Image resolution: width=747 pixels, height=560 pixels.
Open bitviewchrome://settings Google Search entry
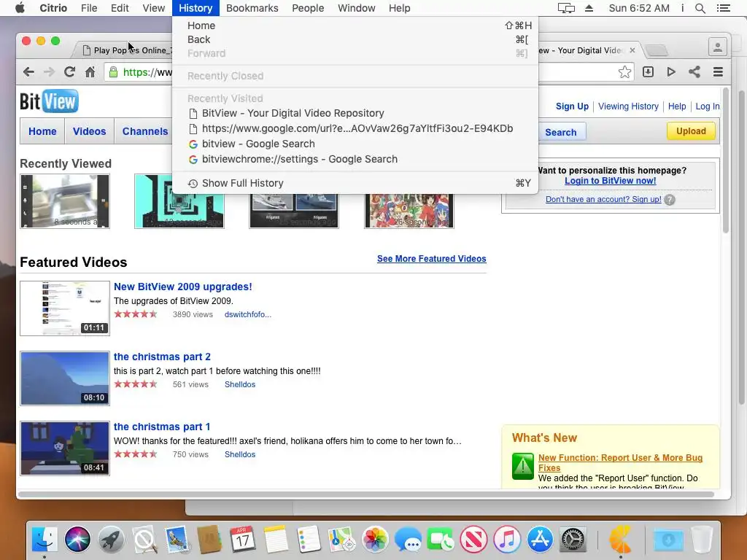[355, 159]
